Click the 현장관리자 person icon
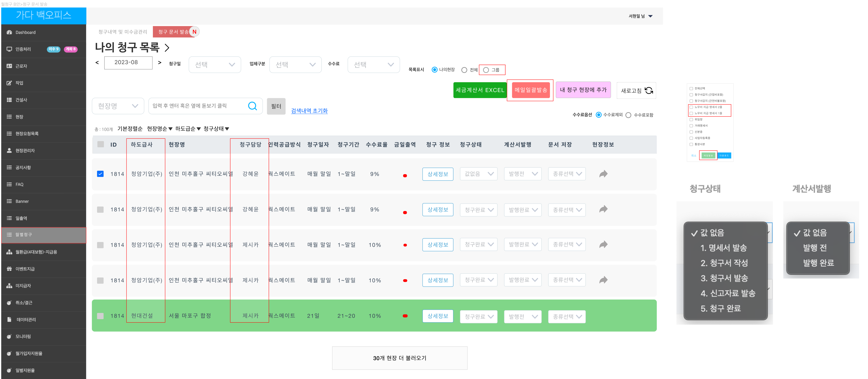Screen dimensions: 868x379 point(9,150)
